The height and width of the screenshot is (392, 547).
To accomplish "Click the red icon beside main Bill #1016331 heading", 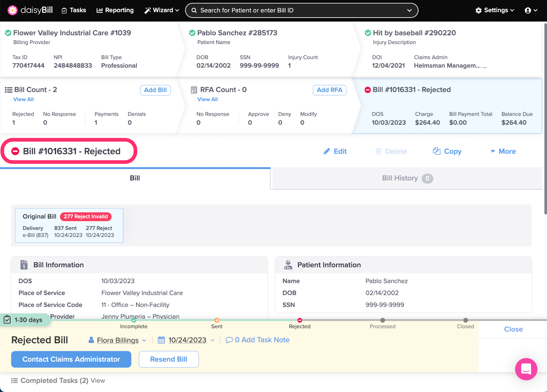I will click(15, 151).
